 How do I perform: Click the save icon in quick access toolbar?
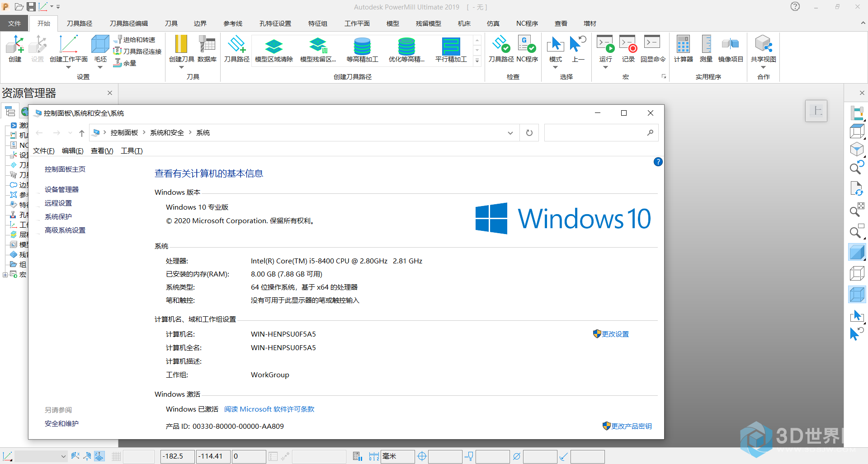pos(31,7)
